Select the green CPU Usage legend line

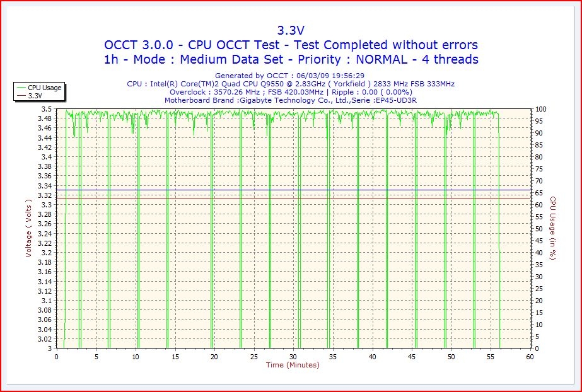[x=21, y=88]
